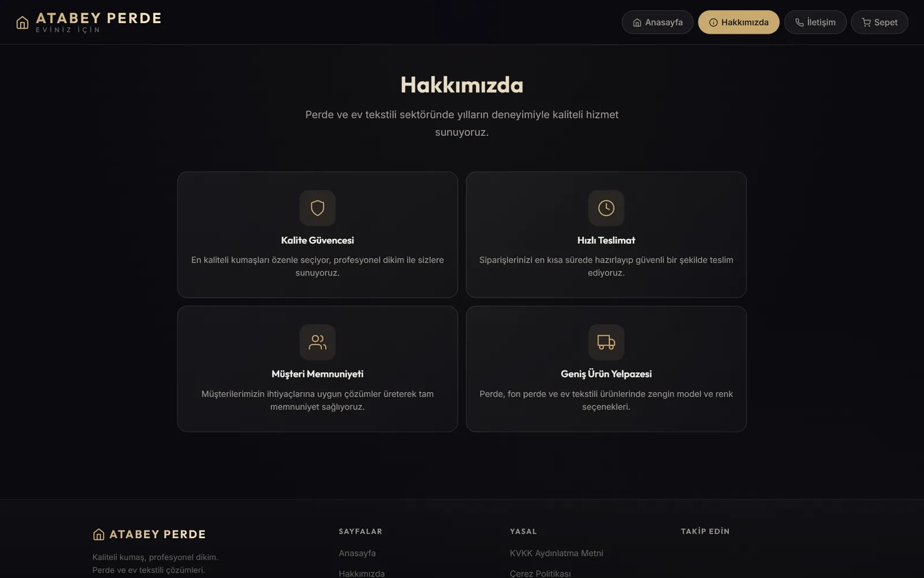
Task: Select the Hakkımızda nav tab
Action: [x=739, y=22]
